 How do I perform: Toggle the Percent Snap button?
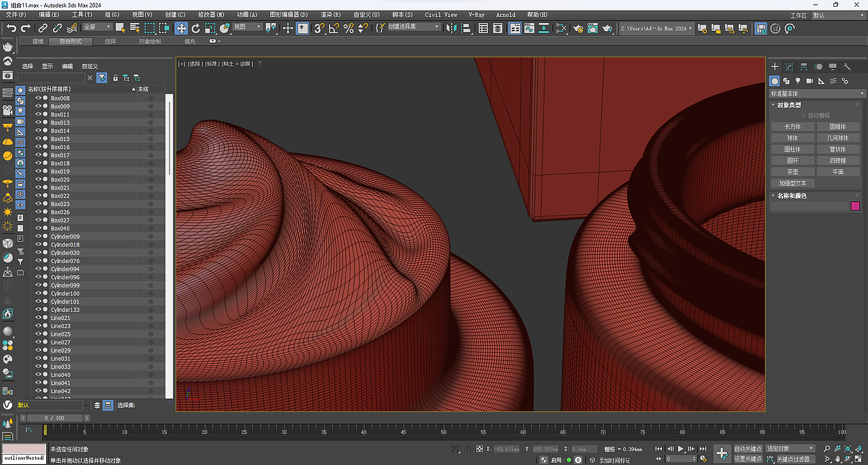click(348, 28)
